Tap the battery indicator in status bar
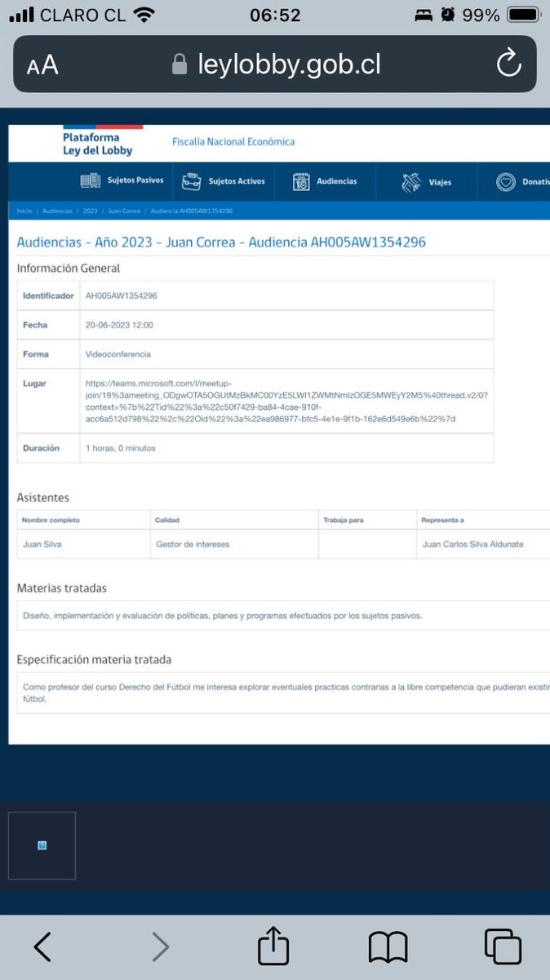550x980 pixels. [x=522, y=15]
